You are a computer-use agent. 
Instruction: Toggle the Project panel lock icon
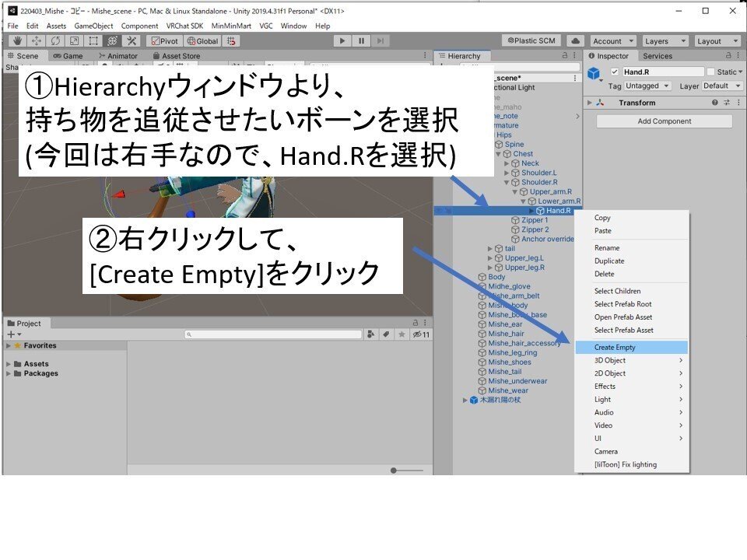[416, 323]
